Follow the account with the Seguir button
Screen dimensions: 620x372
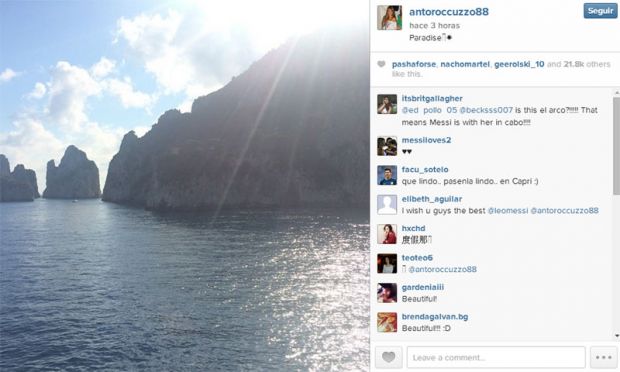600,11
